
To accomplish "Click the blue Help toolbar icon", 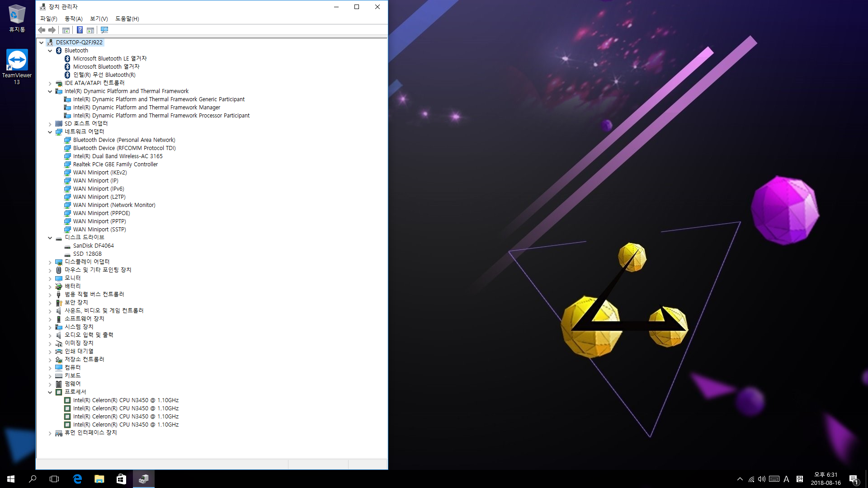I will (x=80, y=30).
